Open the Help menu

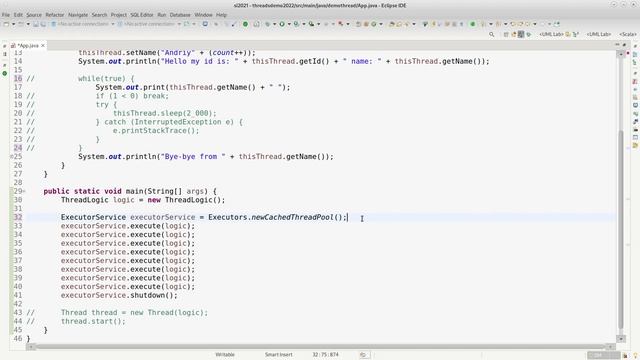(x=221, y=15)
